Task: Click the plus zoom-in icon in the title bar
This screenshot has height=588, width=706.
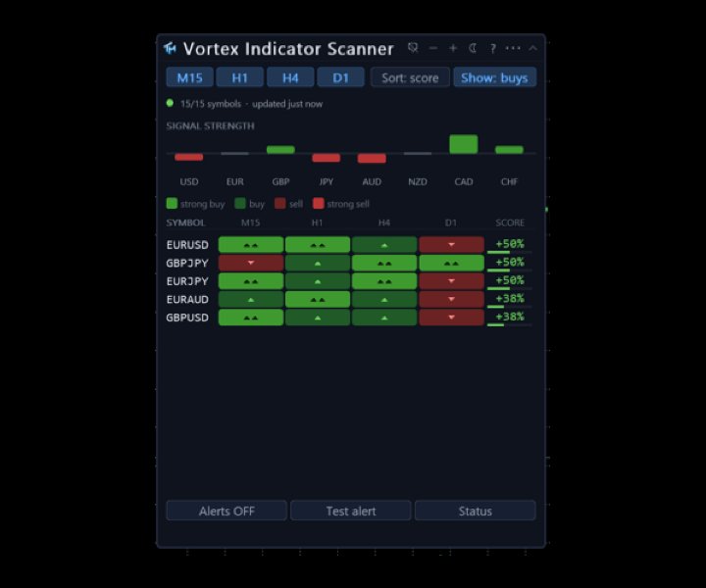Action: [453, 48]
